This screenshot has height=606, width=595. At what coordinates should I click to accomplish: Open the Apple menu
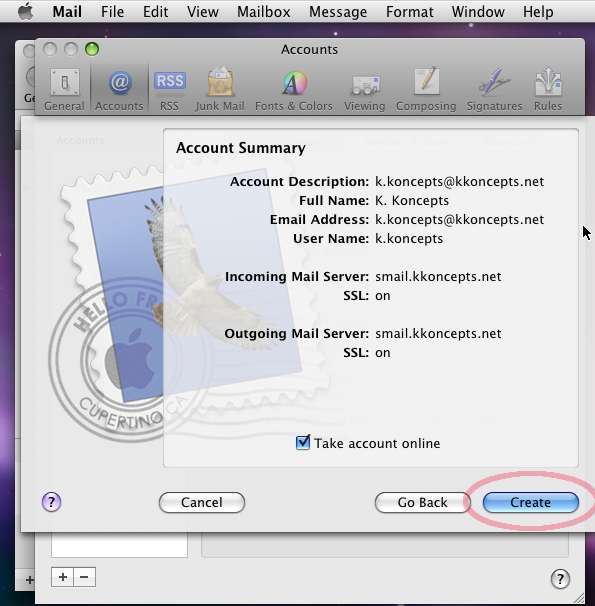coord(26,11)
